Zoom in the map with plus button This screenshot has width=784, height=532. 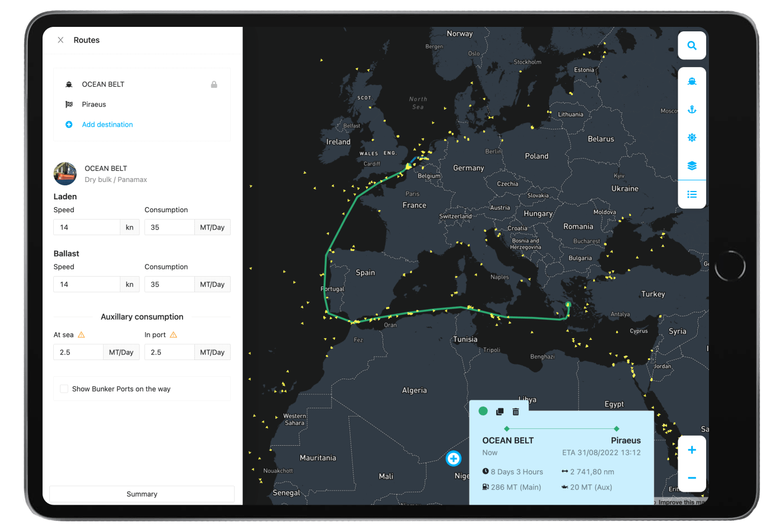[692, 450]
